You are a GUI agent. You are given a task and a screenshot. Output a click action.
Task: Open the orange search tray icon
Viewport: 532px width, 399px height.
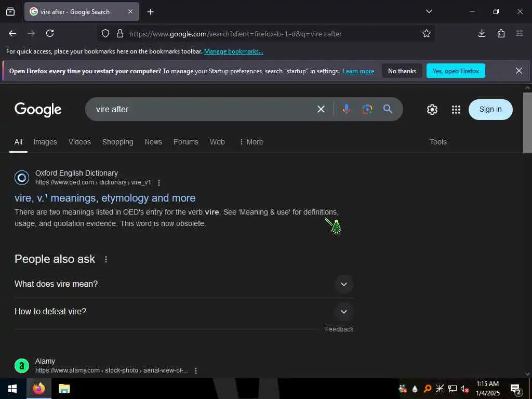pyautogui.click(x=427, y=389)
